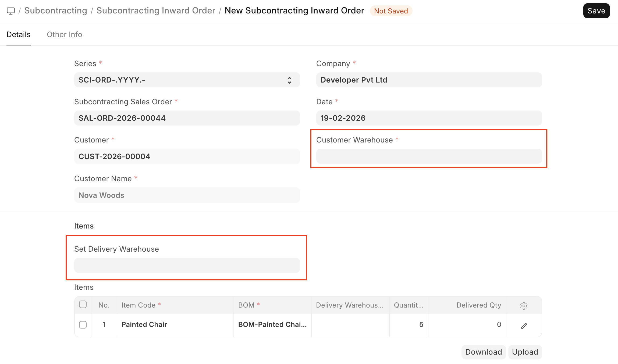This screenshot has height=364, width=618.
Task: Click the Upload button below items
Action: point(525,352)
